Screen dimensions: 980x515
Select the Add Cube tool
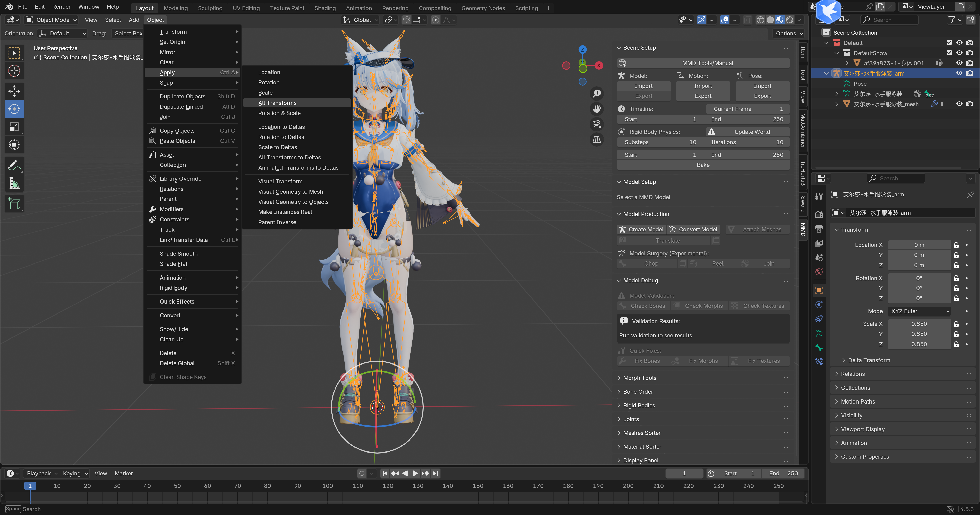click(x=14, y=204)
